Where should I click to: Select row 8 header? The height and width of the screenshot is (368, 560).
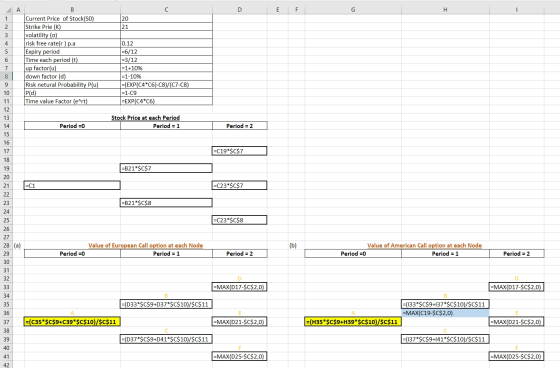coord(6,76)
